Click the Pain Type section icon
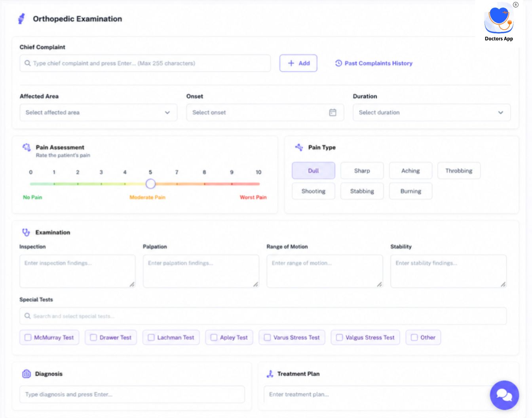The height and width of the screenshot is (418, 532). (x=299, y=147)
